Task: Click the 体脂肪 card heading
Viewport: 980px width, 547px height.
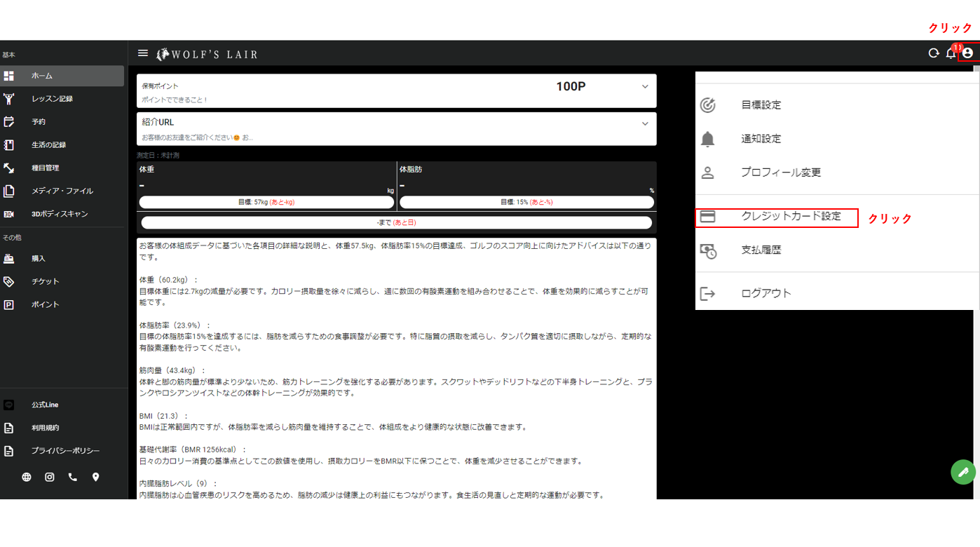Action: pyautogui.click(x=411, y=170)
